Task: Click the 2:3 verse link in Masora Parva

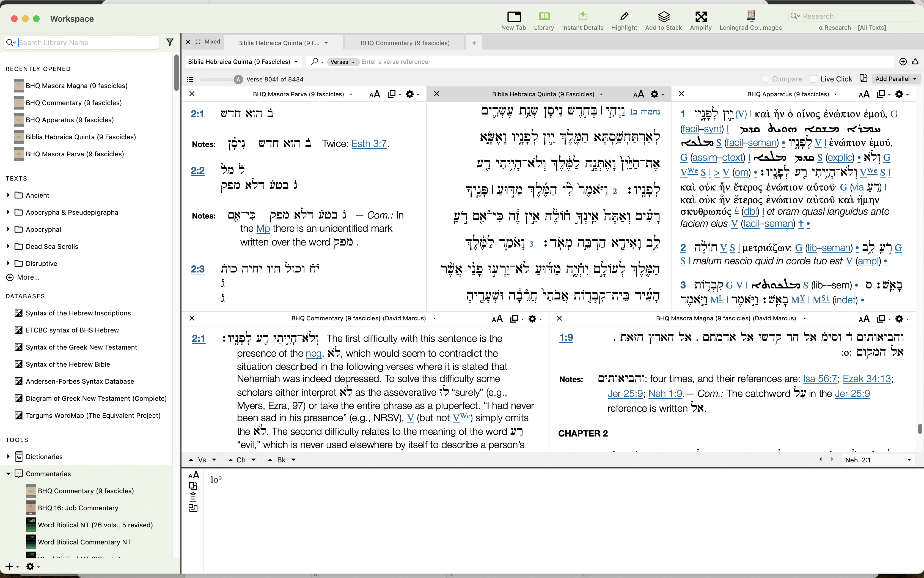Action: [198, 269]
